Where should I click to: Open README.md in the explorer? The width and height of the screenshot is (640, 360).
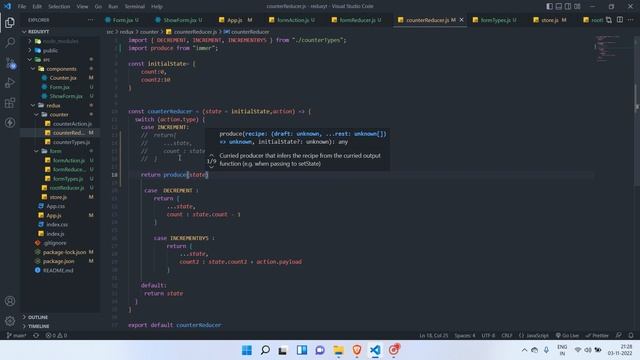[60, 270]
